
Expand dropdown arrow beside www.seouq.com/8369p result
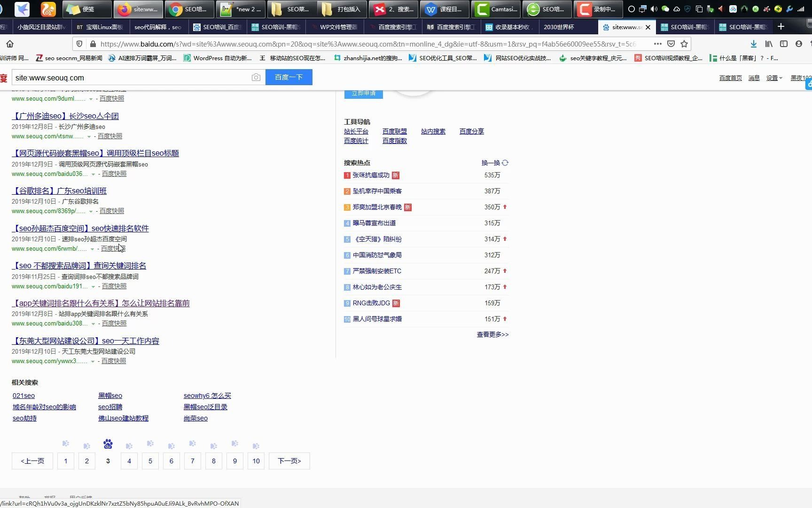[91, 211]
